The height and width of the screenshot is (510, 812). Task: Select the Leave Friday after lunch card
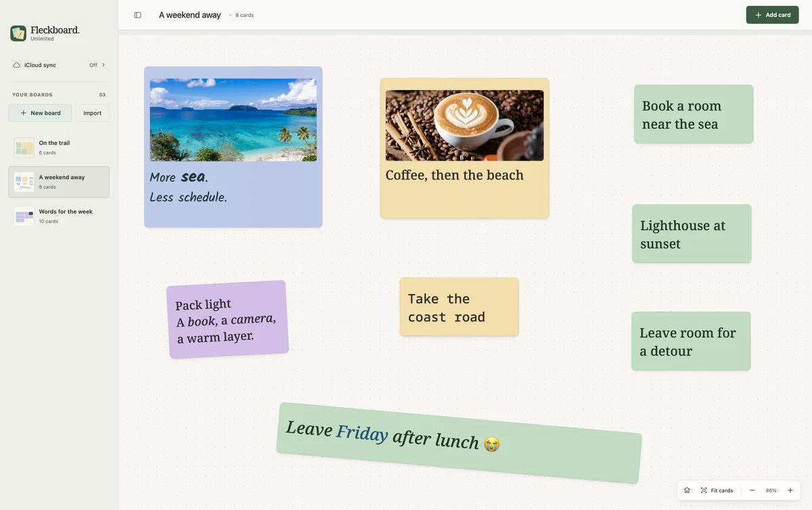459,443
